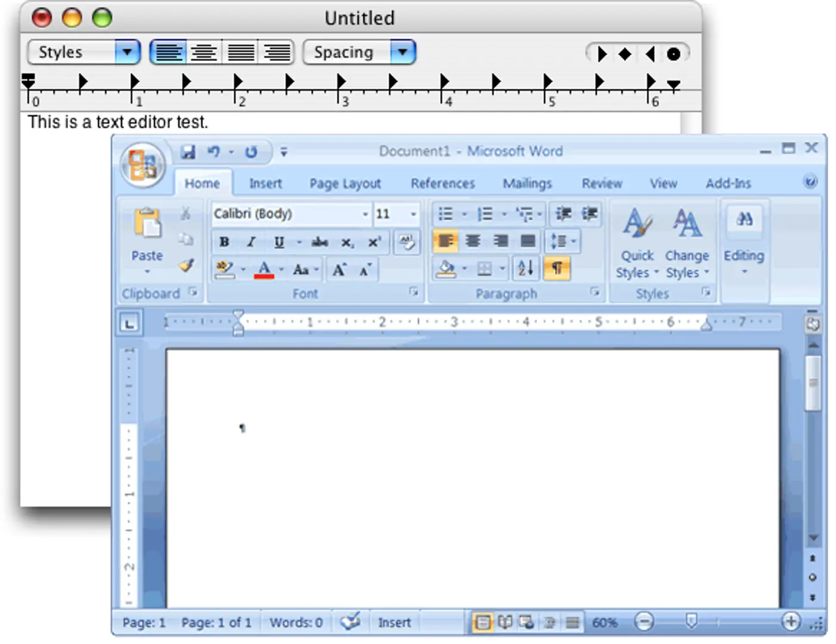Toggle Bold in Word Font group

tap(224, 242)
